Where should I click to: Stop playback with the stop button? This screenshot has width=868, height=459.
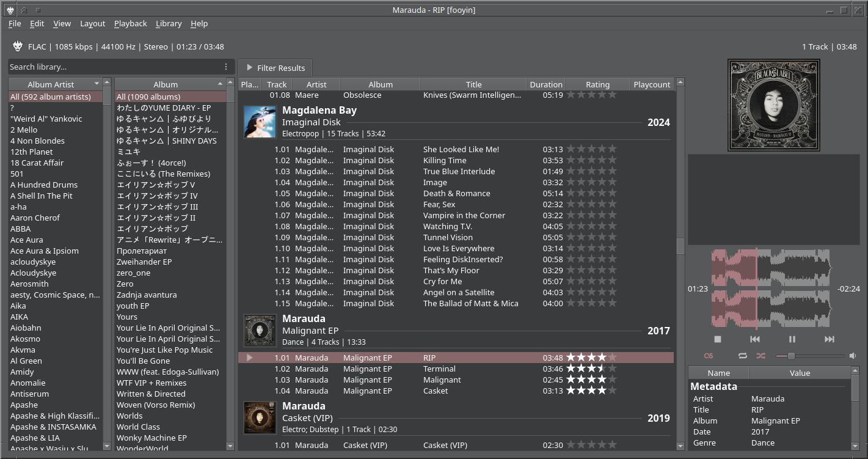(x=718, y=339)
